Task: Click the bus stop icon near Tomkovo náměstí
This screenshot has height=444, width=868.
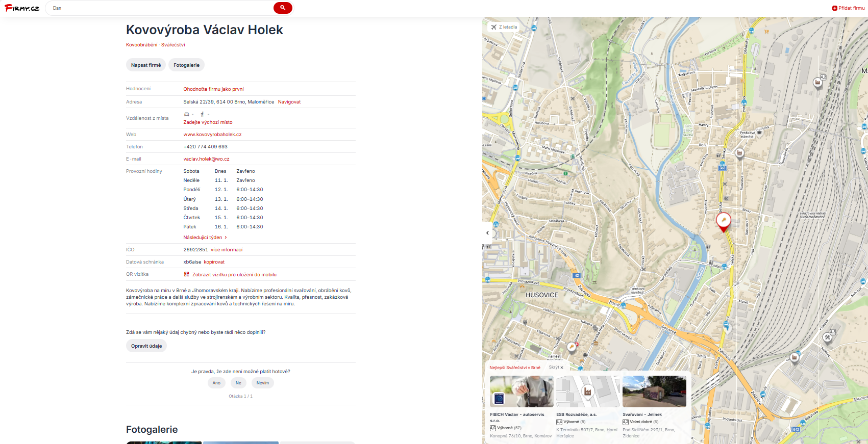Action: coord(624,306)
